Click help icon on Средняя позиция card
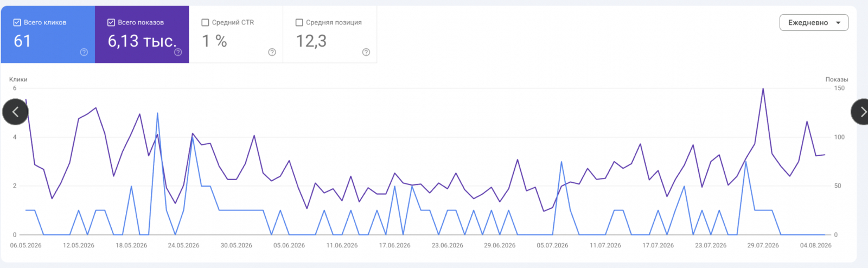Image resolution: width=868 pixels, height=268 pixels. click(366, 52)
